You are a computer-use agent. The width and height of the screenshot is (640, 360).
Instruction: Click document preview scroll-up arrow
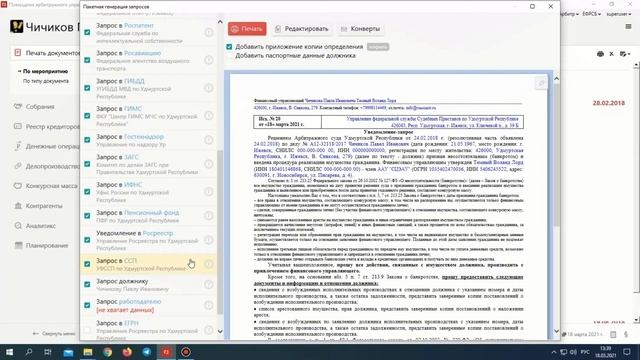556,78
